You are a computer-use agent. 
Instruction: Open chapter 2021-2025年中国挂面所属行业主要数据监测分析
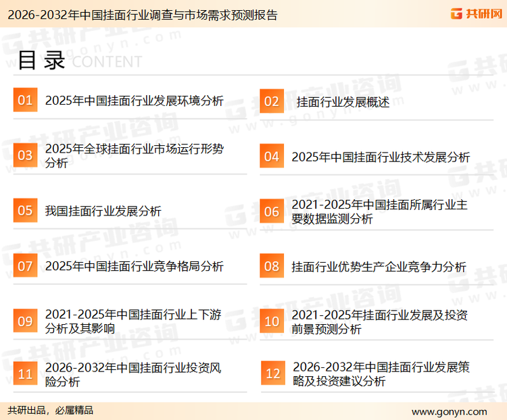[x=379, y=211]
